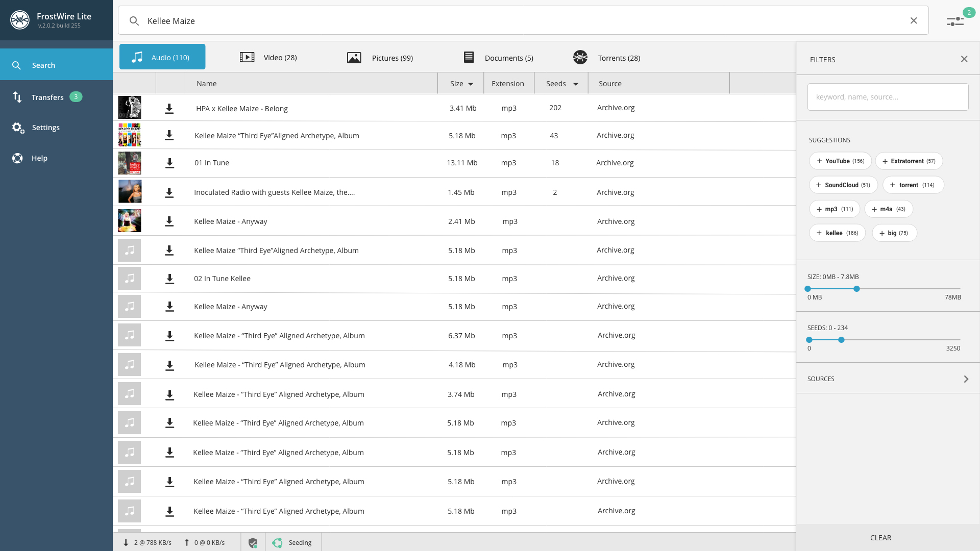Expand the Sources filter section
Image resolution: width=980 pixels, height=551 pixels.
888,379
